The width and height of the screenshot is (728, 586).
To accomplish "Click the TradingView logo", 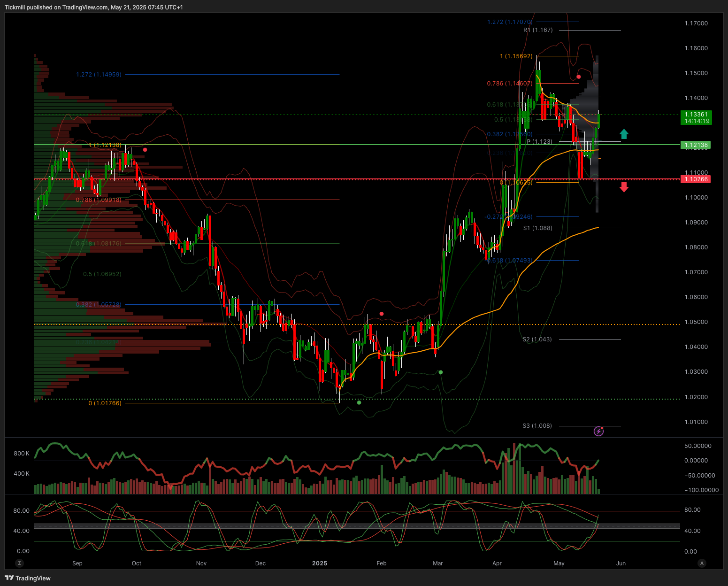I will 28,578.
